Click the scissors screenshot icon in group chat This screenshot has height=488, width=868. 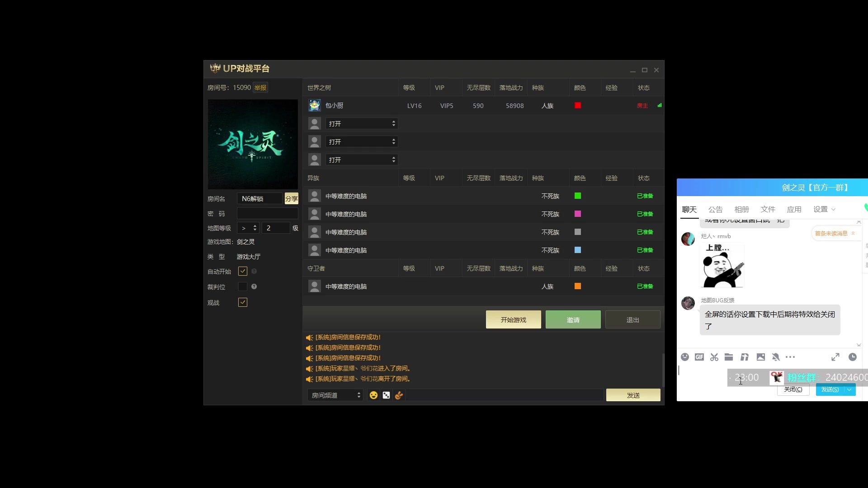(714, 357)
